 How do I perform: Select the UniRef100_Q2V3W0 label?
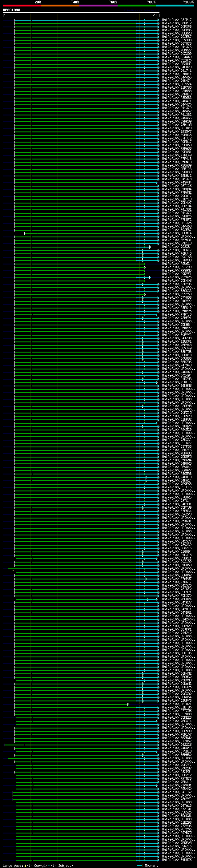tap(176, 40)
